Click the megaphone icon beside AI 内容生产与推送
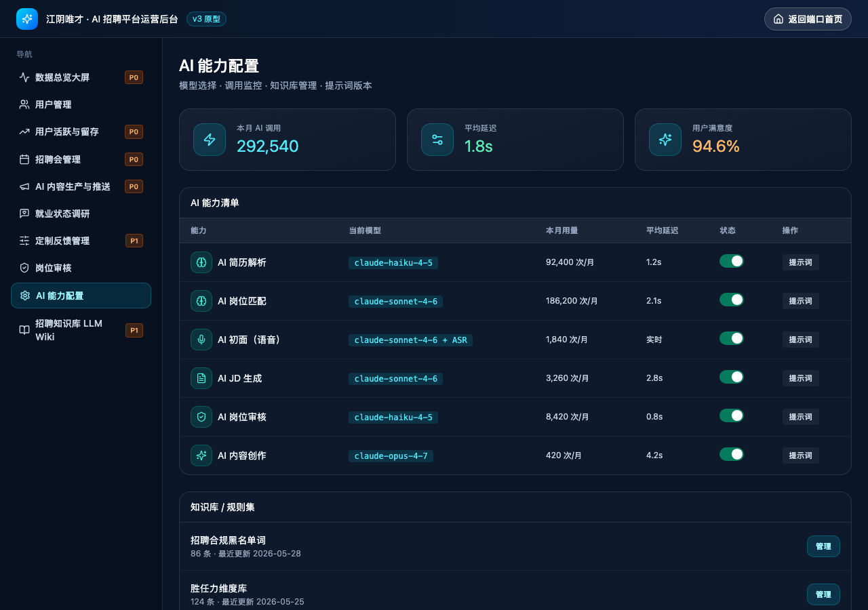Image resolution: width=868 pixels, height=610 pixels. point(24,186)
